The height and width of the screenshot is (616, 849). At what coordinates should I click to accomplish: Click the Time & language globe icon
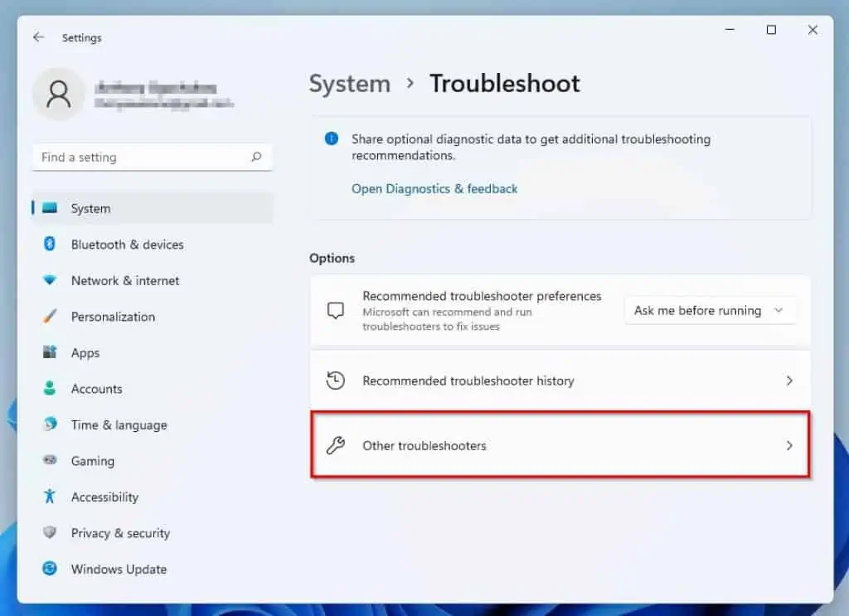pos(49,424)
